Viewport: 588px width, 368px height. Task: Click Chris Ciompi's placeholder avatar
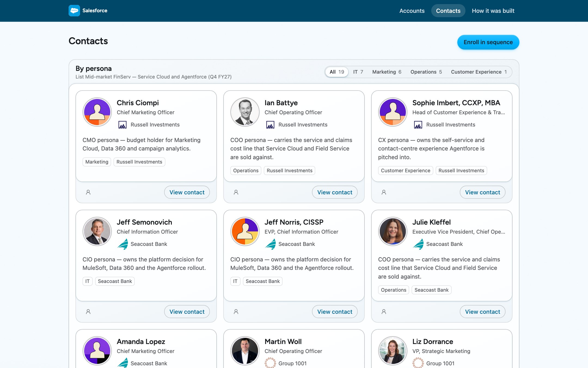coord(97,112)
